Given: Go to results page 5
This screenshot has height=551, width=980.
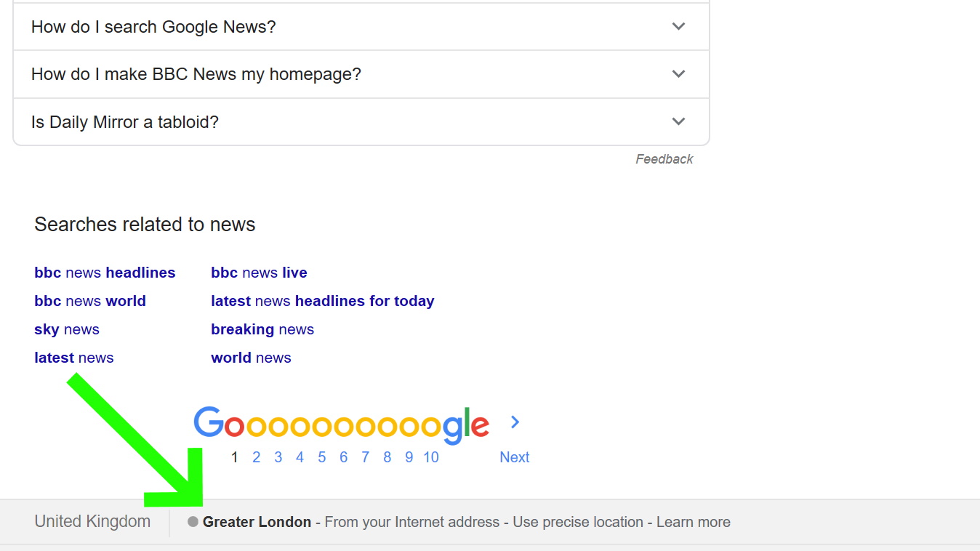Looking at the screenshot, I should click(x=321, y=457).
